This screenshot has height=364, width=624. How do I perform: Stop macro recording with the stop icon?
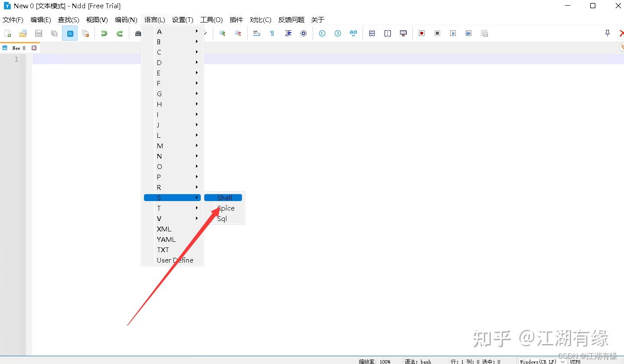click(x=437, y=33)
